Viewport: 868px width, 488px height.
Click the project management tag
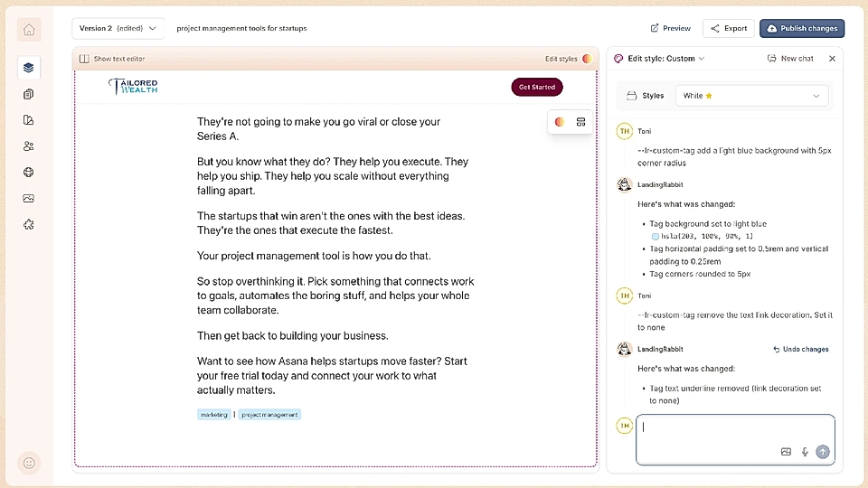269,415
